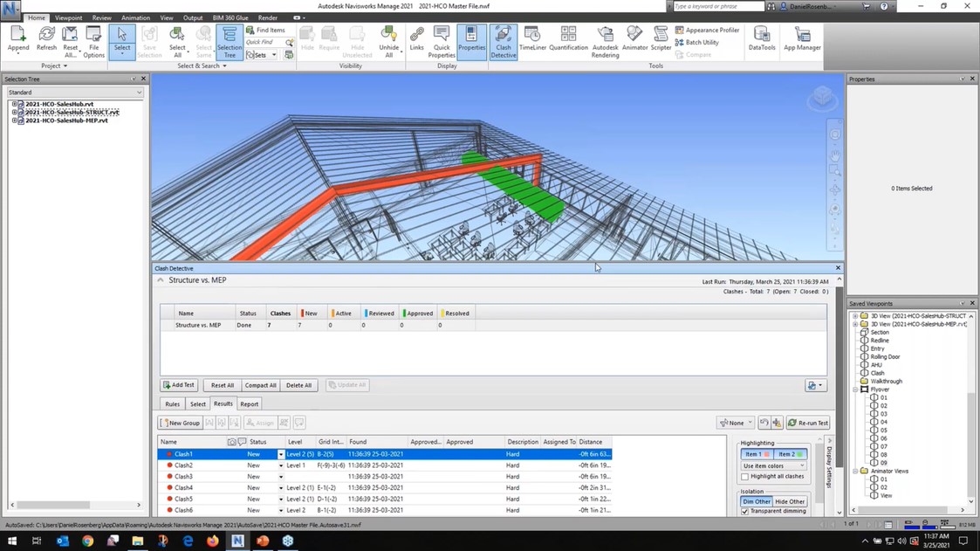Screen dimensions: 980x551
Task: Collapse the Flyover viewpoint folder
Action: coord(855,389)
